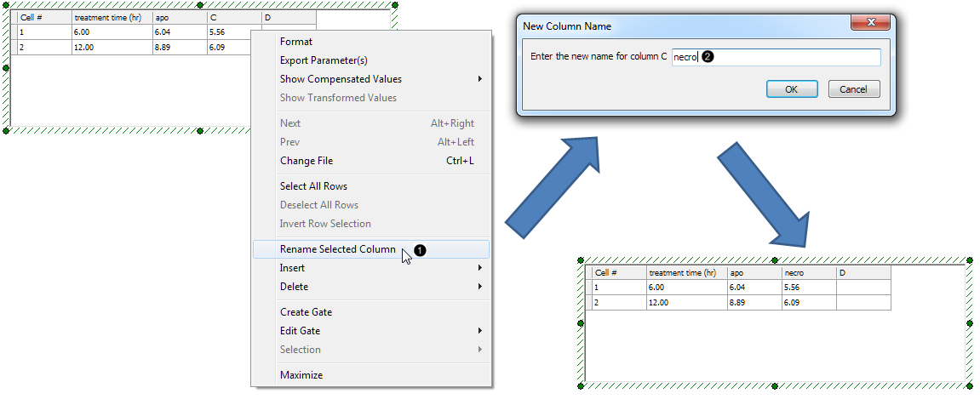The height and width of the screenshot is (399, 980).
Task: Expand the Insert submenu
Action: (292, 268)
